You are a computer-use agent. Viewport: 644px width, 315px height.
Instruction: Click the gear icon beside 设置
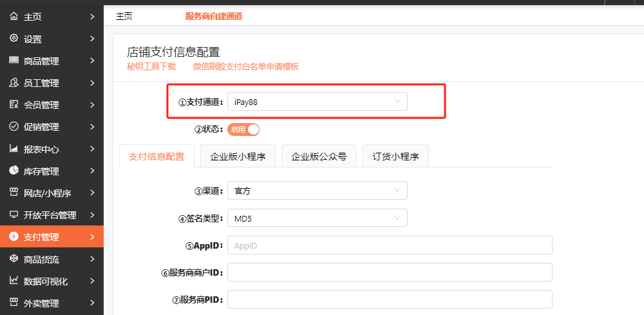[x=14, y=38]
